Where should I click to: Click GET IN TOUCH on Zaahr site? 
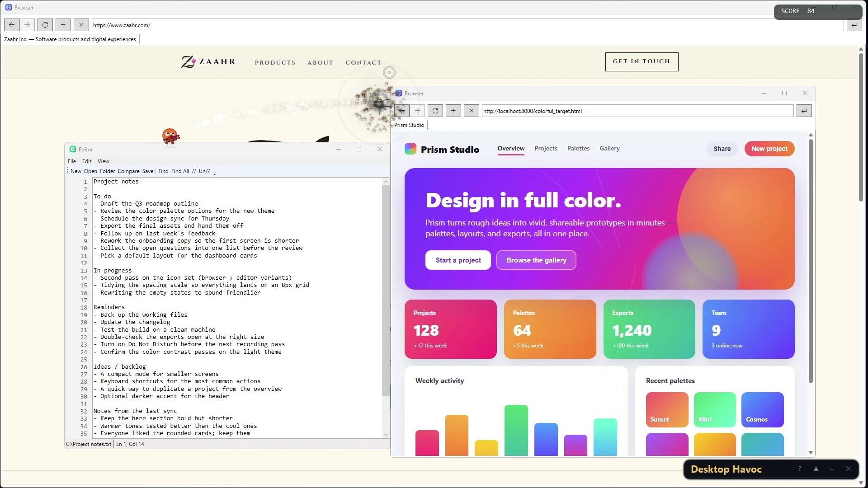642,61
